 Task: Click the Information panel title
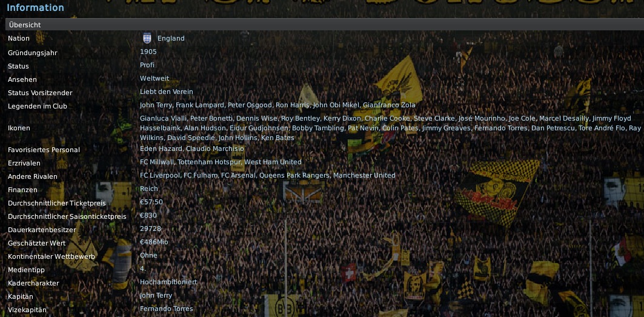35,7
